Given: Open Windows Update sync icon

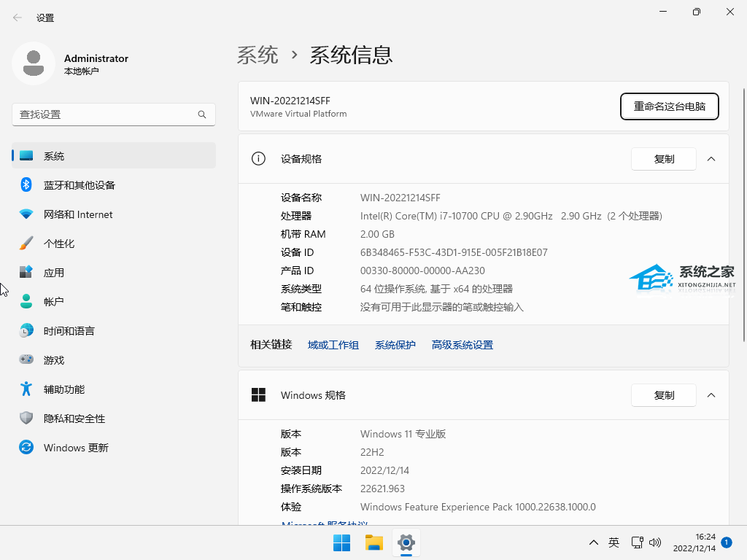Looking at the screenshot, I should 26,448.
